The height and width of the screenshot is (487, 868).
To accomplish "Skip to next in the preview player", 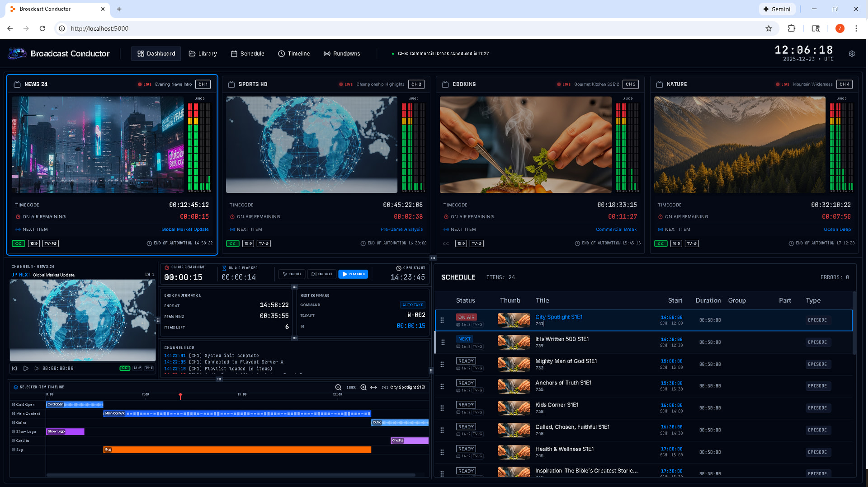I will (x=37, y=369).
